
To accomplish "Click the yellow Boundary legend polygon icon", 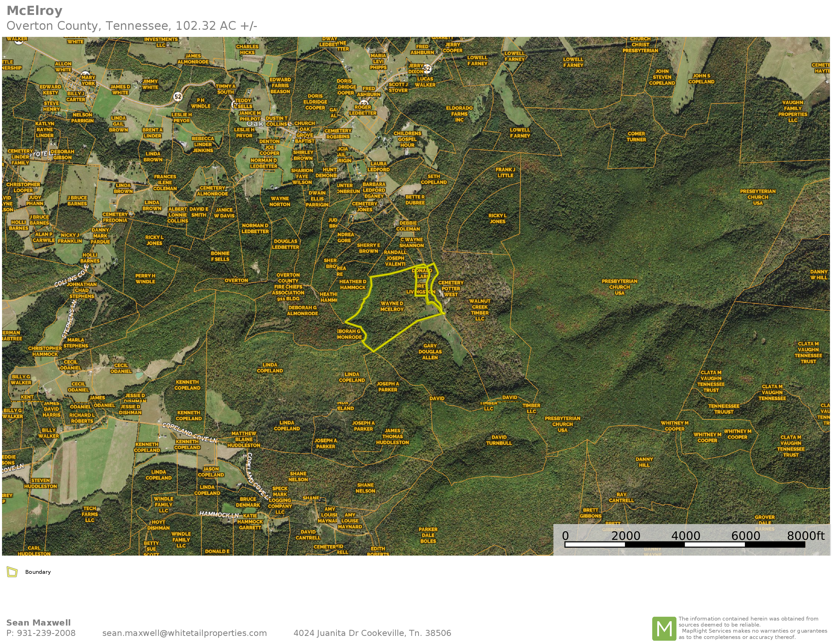I will coord(12,572).
